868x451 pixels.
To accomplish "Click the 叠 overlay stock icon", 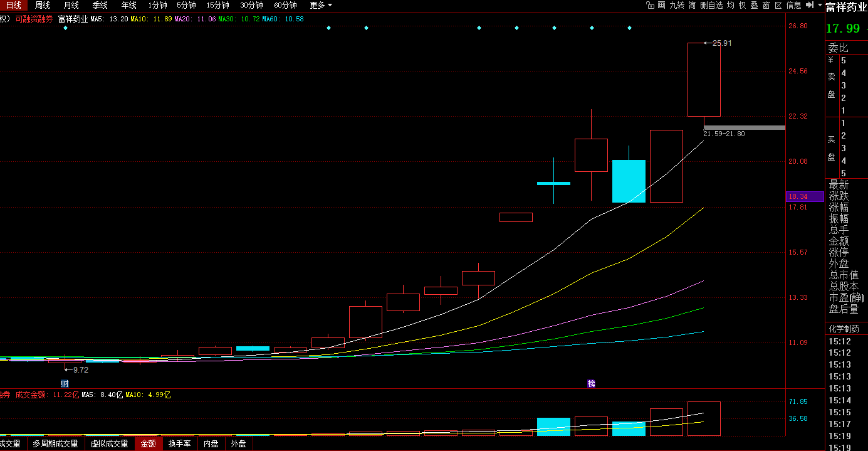I will (755, 5).
